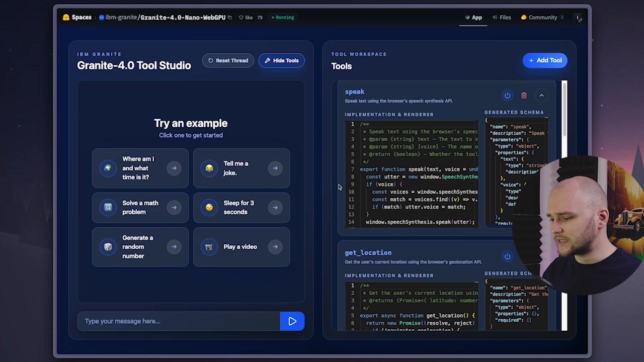Click the Hugging Face Spaces emoji logo
The image size is (644, 362).
tap(66, 17)
